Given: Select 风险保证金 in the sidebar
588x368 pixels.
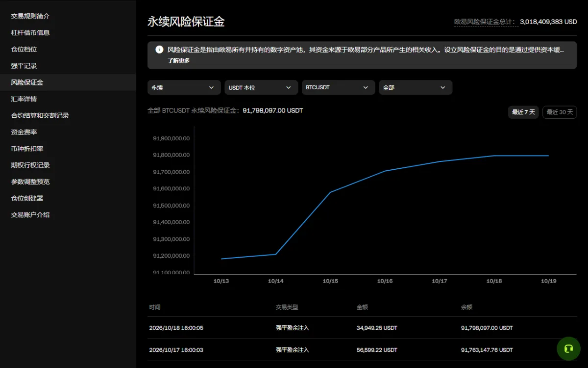Looking at the screenshot, I should (27, 82).
